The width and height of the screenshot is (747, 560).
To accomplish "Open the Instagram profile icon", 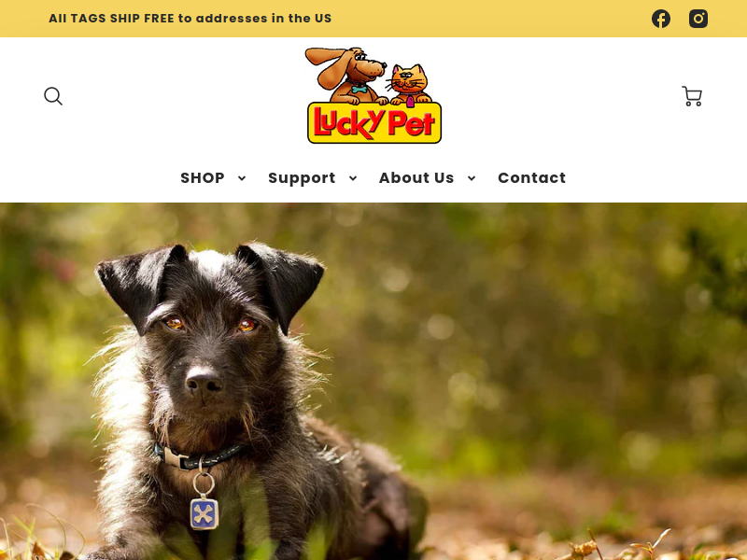I will tap(698, 19).
